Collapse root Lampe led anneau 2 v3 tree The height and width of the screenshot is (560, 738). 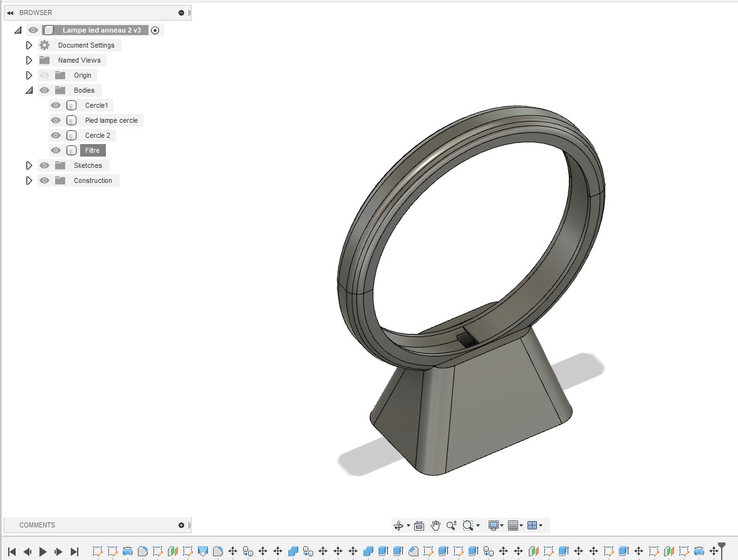click(18, 30)
